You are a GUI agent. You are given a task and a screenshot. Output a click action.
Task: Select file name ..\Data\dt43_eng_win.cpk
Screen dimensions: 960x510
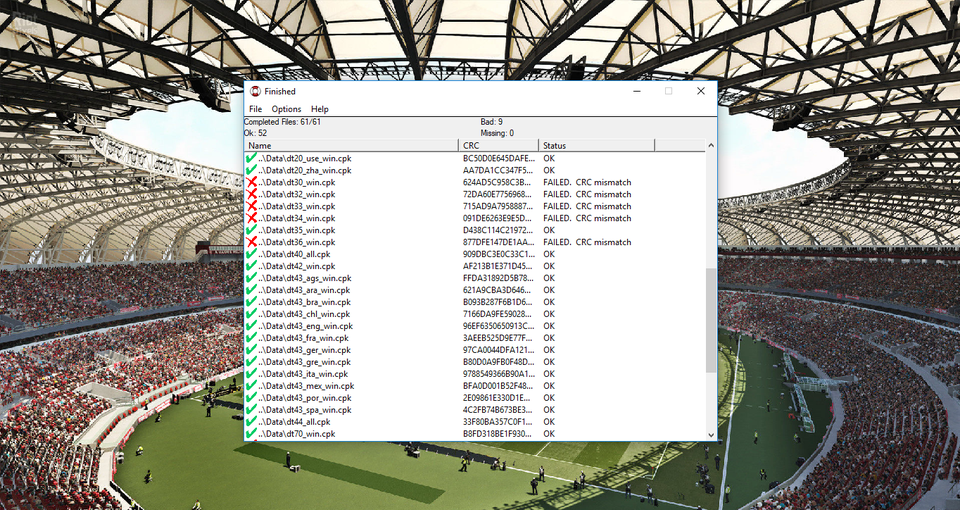pos(306,326)
